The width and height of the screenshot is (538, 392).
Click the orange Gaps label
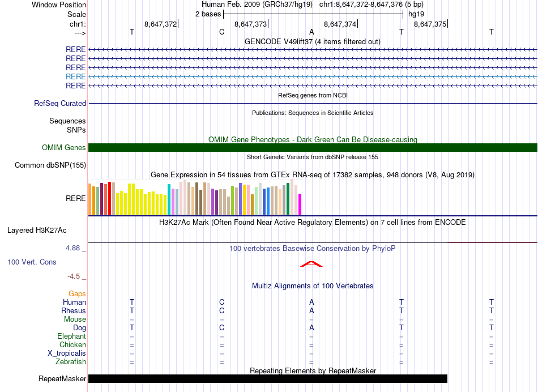pos(77,294)
